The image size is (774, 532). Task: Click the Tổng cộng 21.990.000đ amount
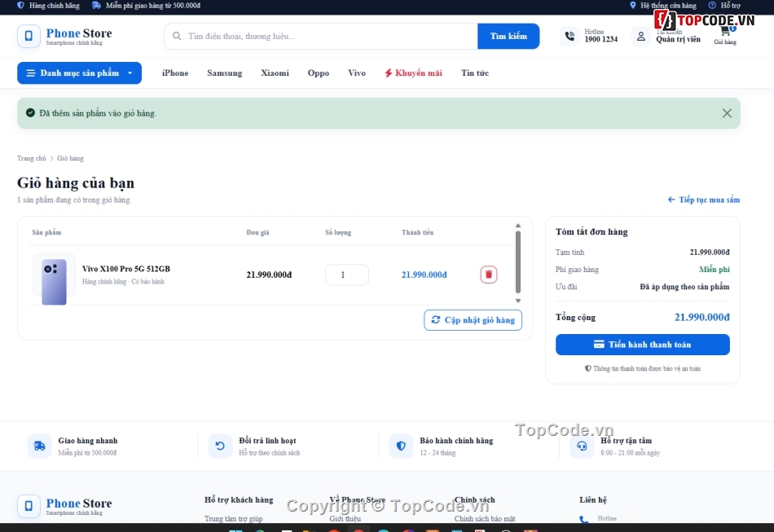(x=702, y=317)
